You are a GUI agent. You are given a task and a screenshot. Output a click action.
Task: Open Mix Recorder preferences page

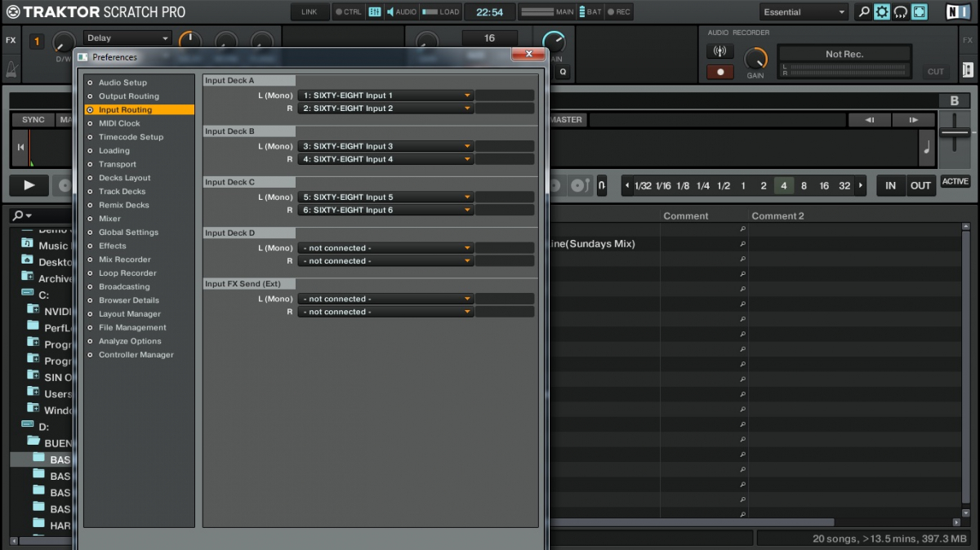tap(124, 259)
